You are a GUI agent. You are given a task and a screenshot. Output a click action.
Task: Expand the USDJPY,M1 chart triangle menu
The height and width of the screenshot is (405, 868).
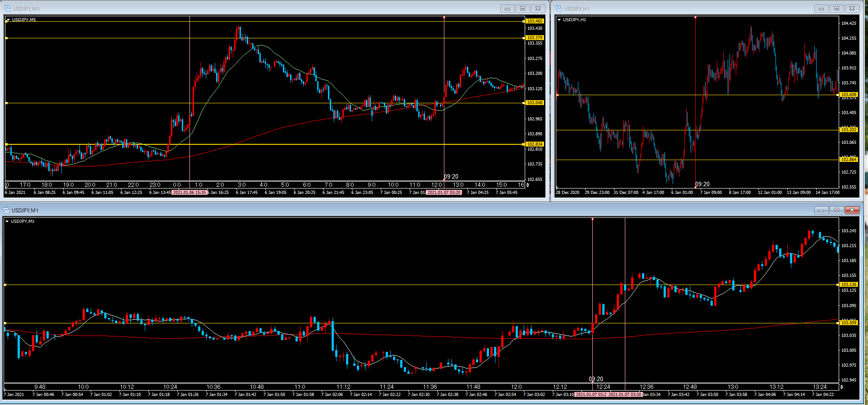pyautogui.click(x=7, y=221)
